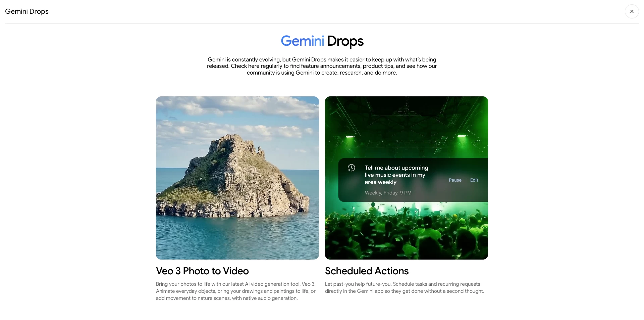The image size is (644, 320).
Task: Click 'Tell me about upcoming live music' prompt
Action: tap(396, 175)
